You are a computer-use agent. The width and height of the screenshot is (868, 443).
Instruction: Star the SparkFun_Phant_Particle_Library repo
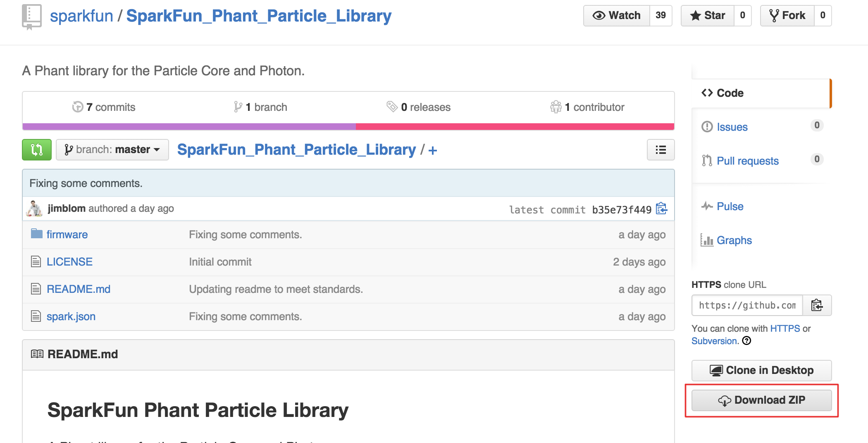708,16
